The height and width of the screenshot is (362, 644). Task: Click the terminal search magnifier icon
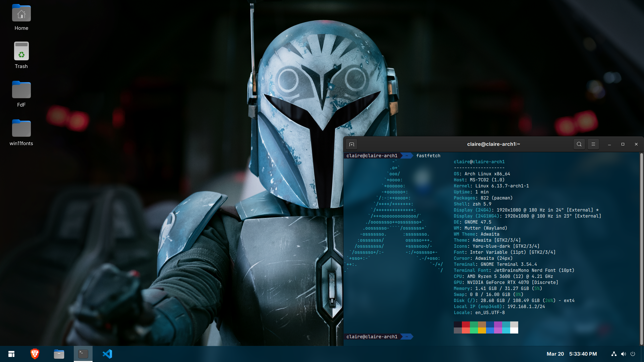579,144
